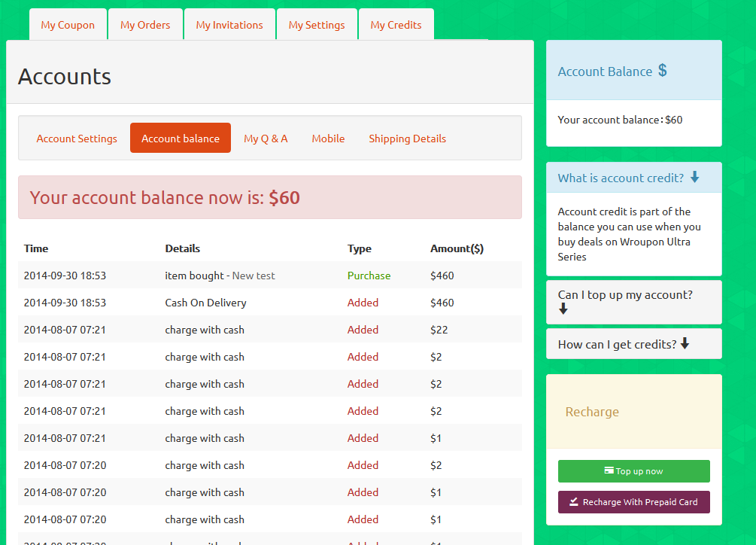
Task: Select the My Settings tab
Action: 317,24
